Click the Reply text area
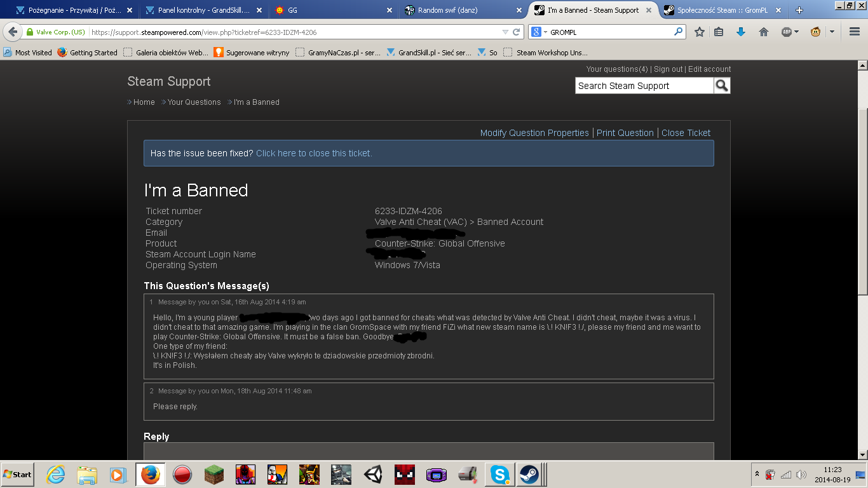The image size is (868, 488). click(429, 451)
